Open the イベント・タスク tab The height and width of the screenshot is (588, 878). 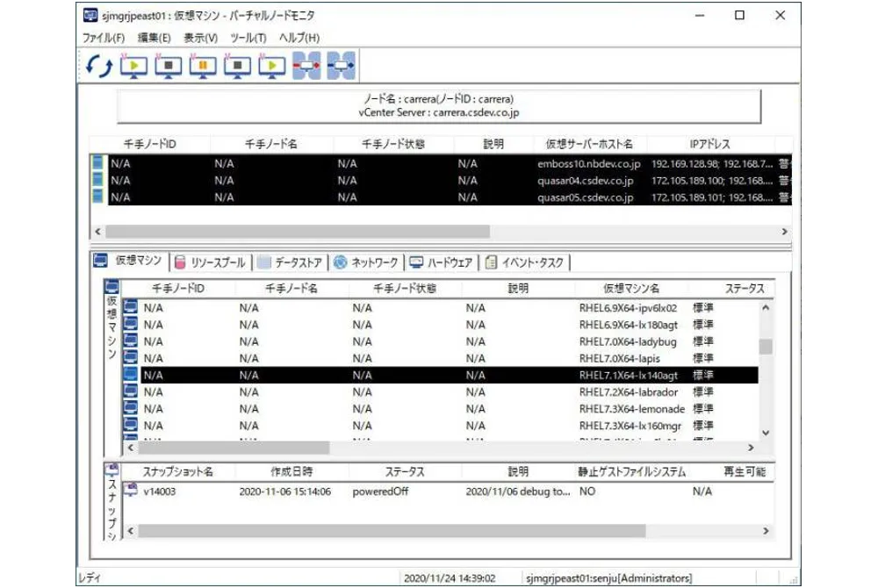tap(526, 262)
